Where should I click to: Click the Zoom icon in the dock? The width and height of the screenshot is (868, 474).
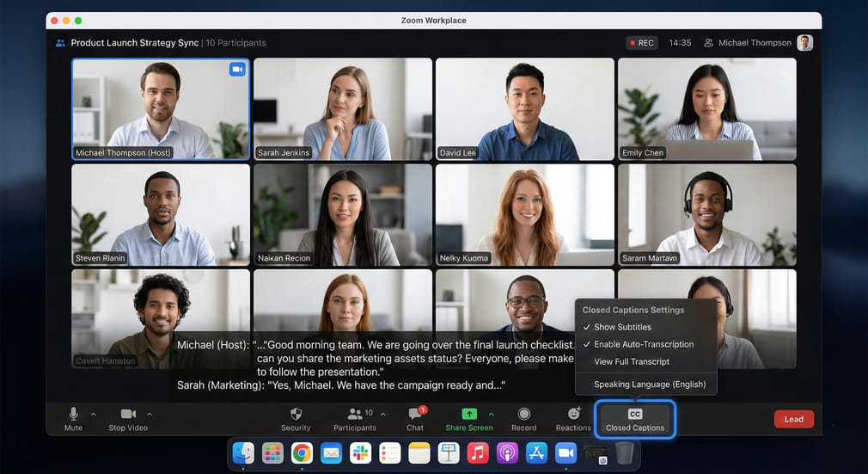point(565,453)
